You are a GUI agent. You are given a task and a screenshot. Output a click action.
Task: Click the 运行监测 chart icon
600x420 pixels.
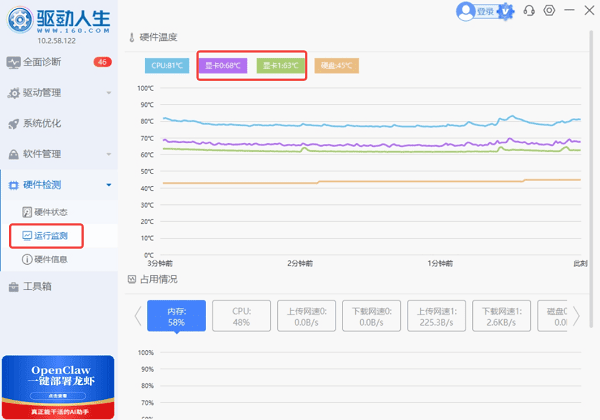click(x=27, y=236)
